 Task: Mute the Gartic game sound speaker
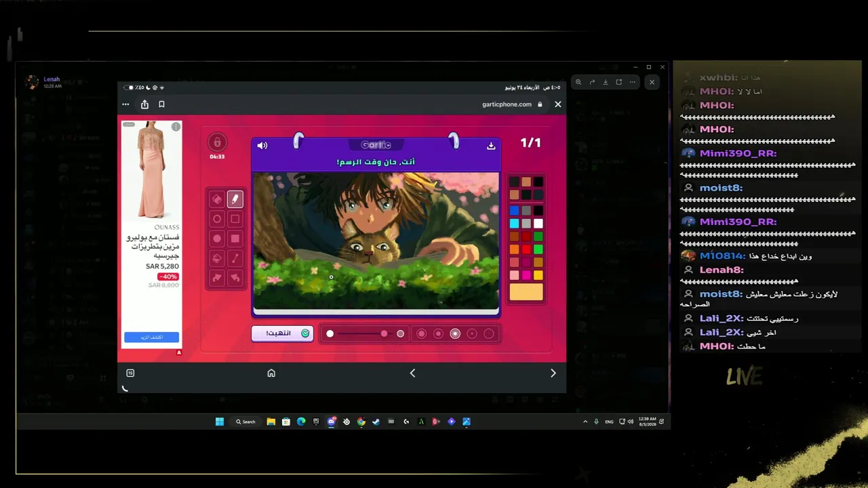click(262, 146)
